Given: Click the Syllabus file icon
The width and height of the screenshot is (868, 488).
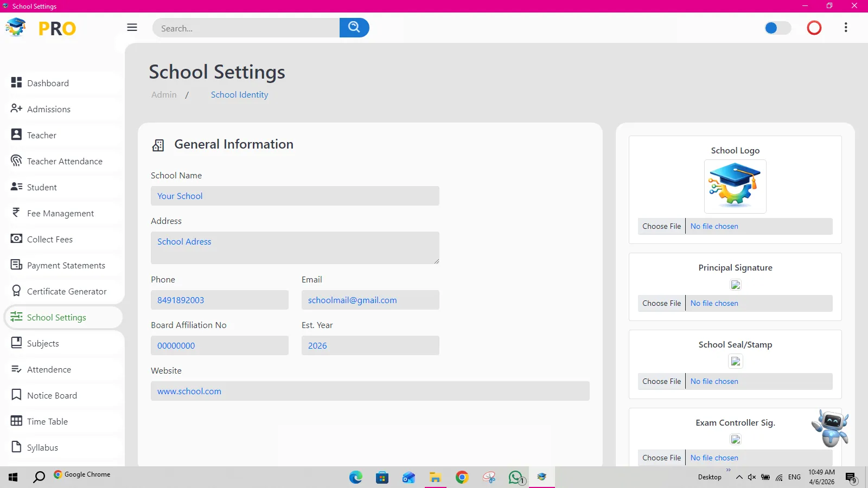Looking at the screenshot, I should click(16, 447).
